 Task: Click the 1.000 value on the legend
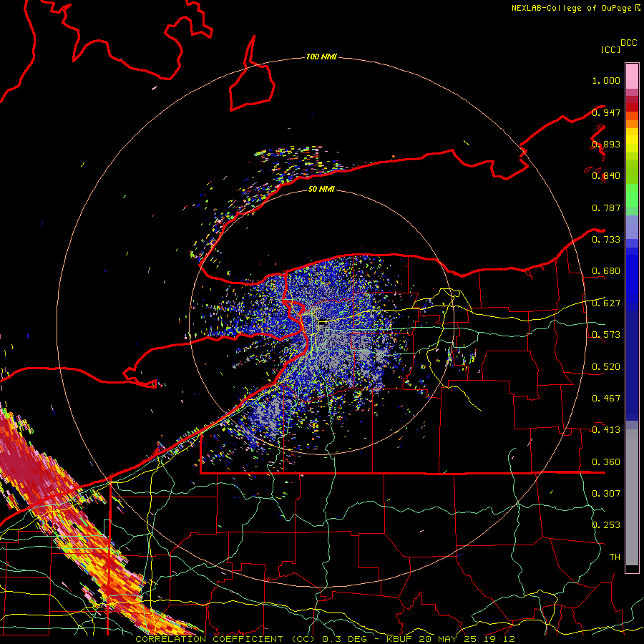click(606, 80)
